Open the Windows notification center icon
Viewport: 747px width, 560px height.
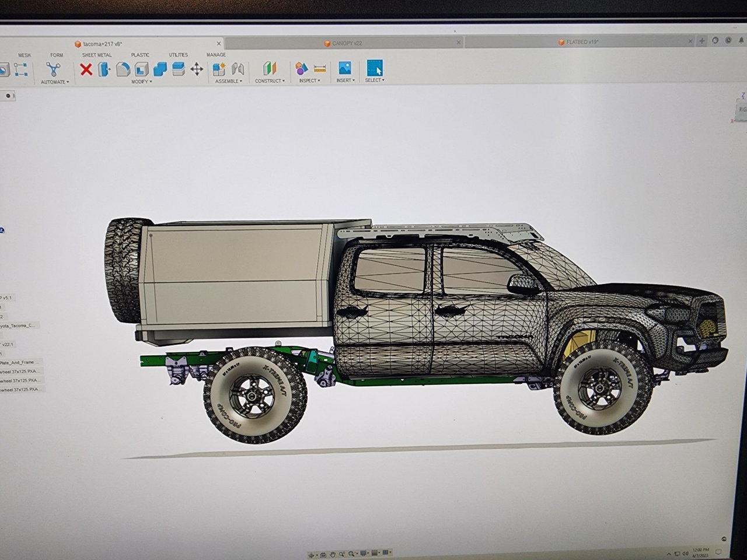(718, 552)
